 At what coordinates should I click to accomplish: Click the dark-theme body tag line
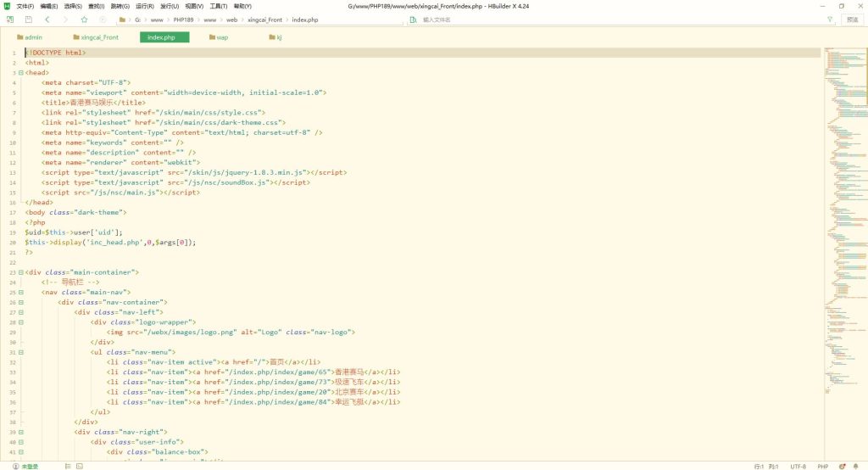coord(75,212)
